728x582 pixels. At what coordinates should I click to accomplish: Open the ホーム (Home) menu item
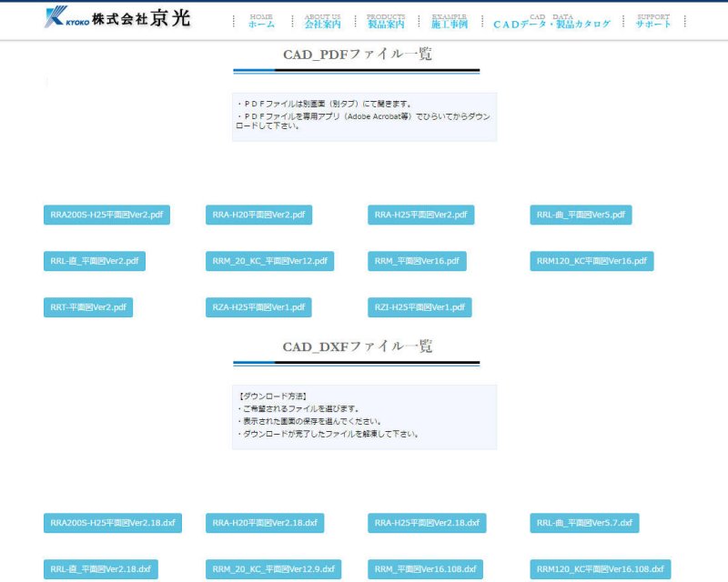tap(261, 22)
